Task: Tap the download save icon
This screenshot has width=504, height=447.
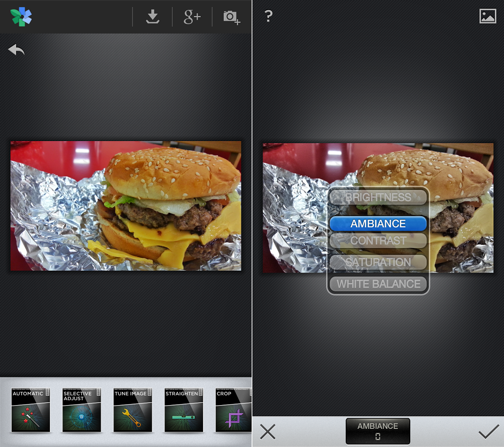Action: (x=153, y=17)
